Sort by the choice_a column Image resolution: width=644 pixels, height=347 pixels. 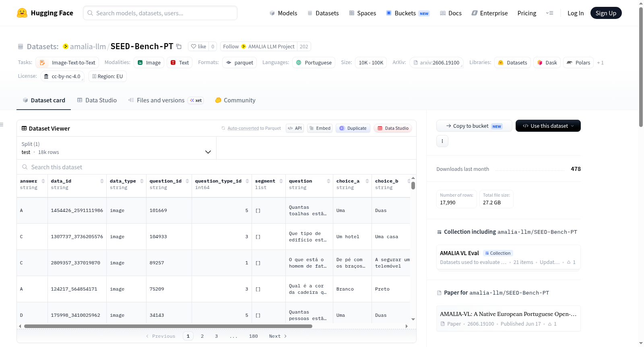click(367, 181)
